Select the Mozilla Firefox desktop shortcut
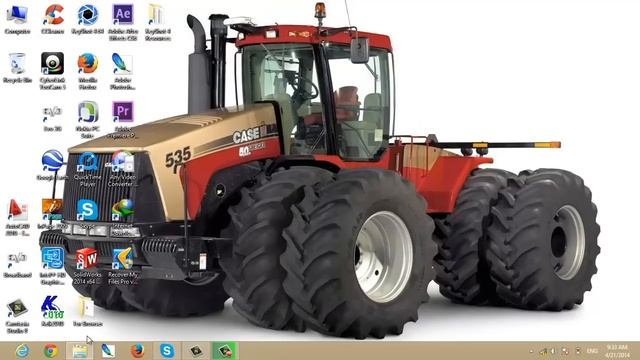The height and width of the screenshot is (360, 640). (x=87, y=71)
